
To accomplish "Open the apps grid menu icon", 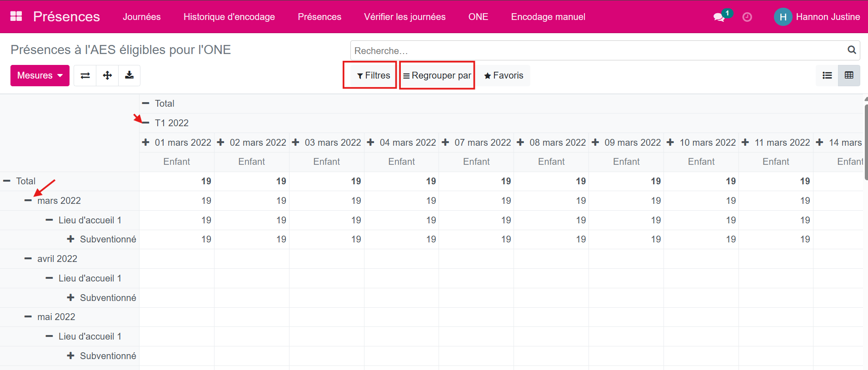I will pos(16,16).
